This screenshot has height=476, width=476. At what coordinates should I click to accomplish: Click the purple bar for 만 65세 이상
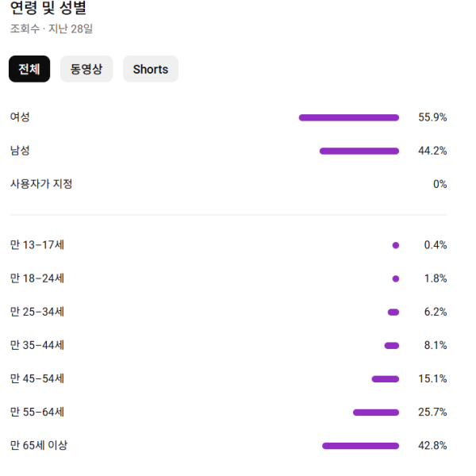pos(361,445)
